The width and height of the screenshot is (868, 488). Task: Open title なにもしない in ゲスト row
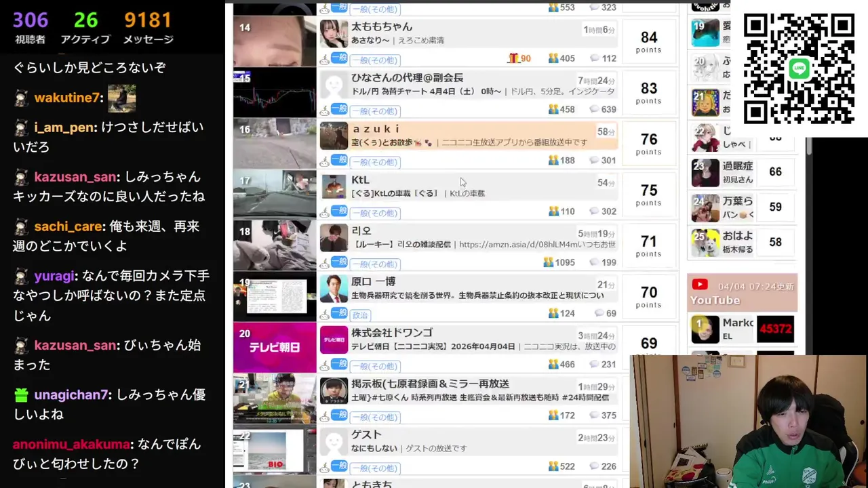coord(374,448)
